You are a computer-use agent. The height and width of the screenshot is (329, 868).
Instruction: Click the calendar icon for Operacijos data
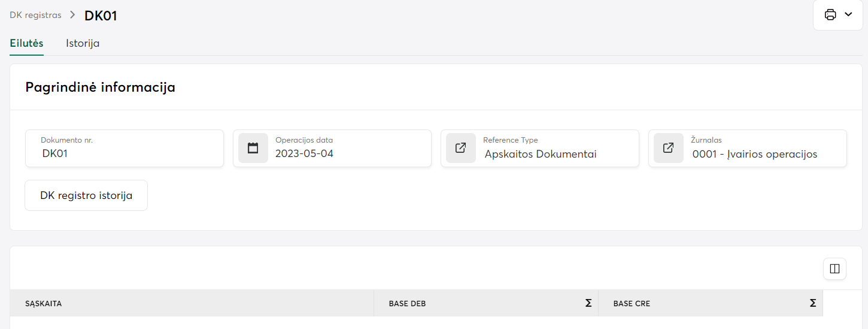point(253,148)
